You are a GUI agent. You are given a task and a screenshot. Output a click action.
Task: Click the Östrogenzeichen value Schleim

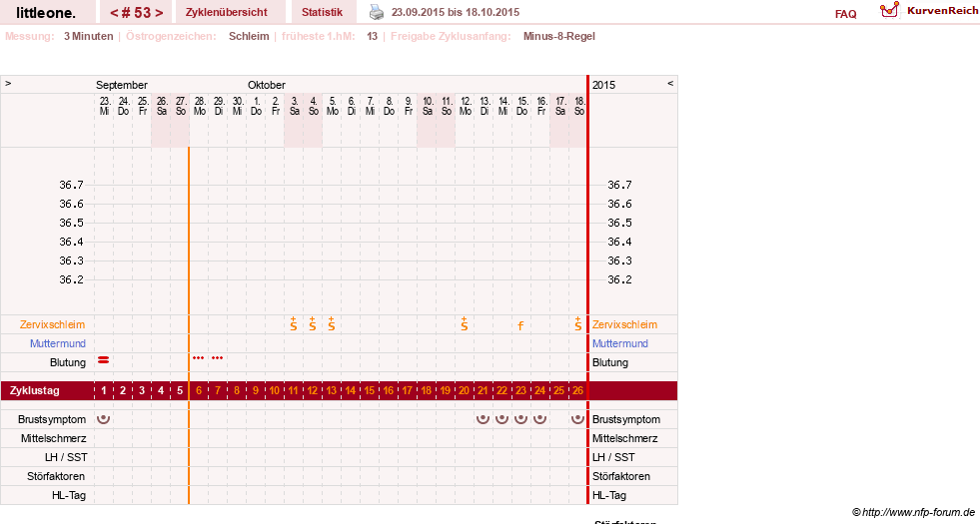tap(249, 36)
